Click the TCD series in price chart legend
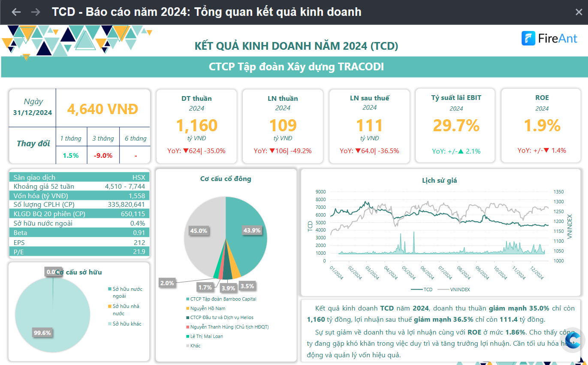This screenshot has height=365, width=588. click(422, 290)
